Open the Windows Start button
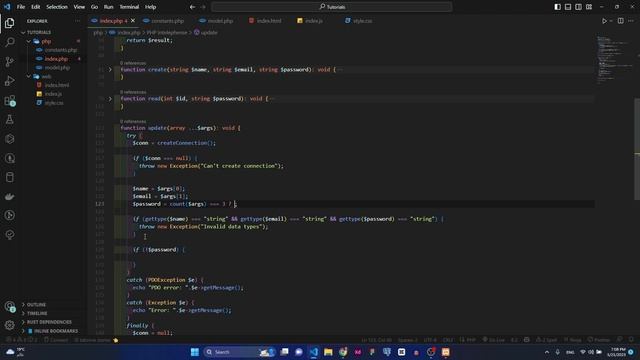The width and height of the screenshot is (640, 360). 195,352
